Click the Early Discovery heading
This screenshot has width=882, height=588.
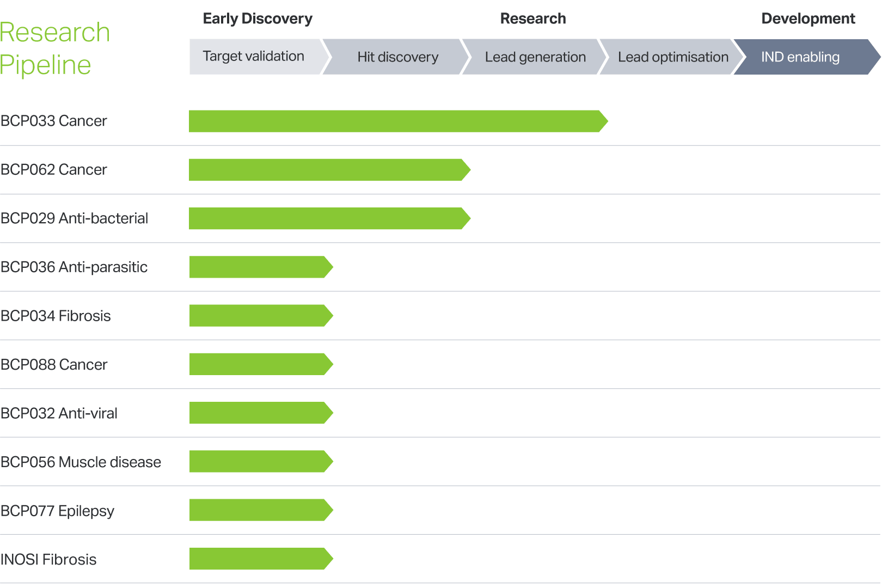point(258,19)
